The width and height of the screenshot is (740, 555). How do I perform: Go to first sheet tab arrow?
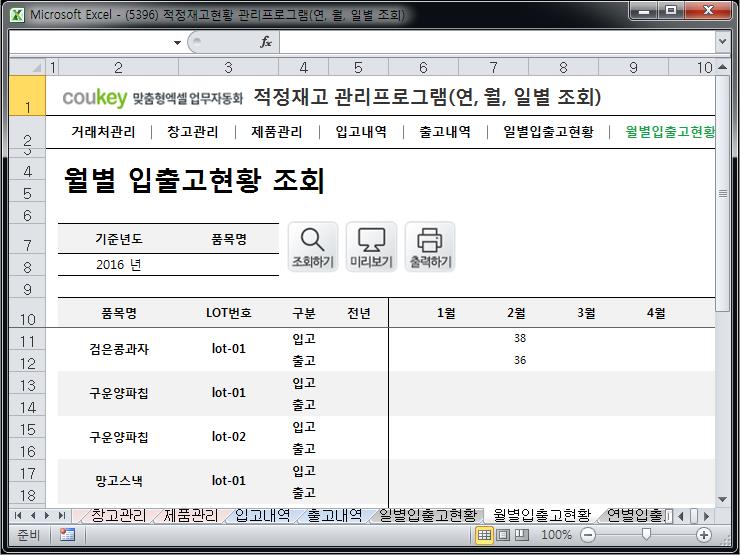click(18, 515)
